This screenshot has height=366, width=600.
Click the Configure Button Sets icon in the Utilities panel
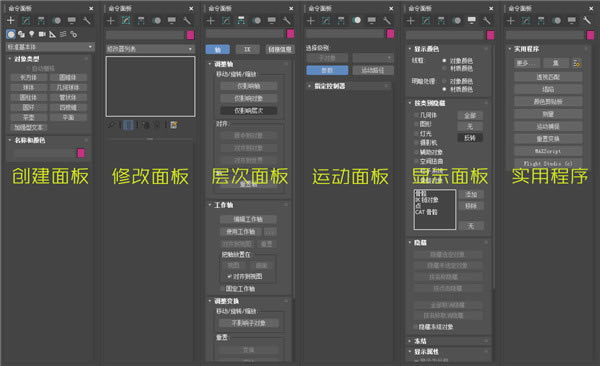576,63
